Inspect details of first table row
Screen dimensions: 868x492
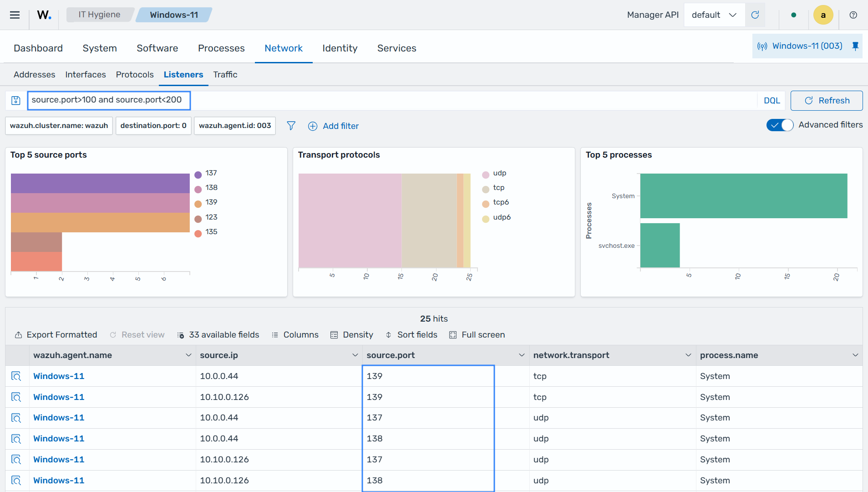pos(16,376)
